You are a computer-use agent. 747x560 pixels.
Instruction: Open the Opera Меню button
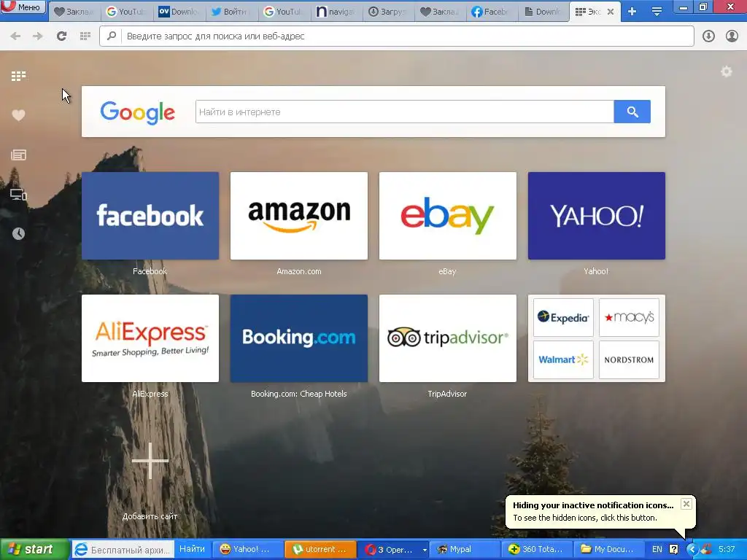pos(23,7)
